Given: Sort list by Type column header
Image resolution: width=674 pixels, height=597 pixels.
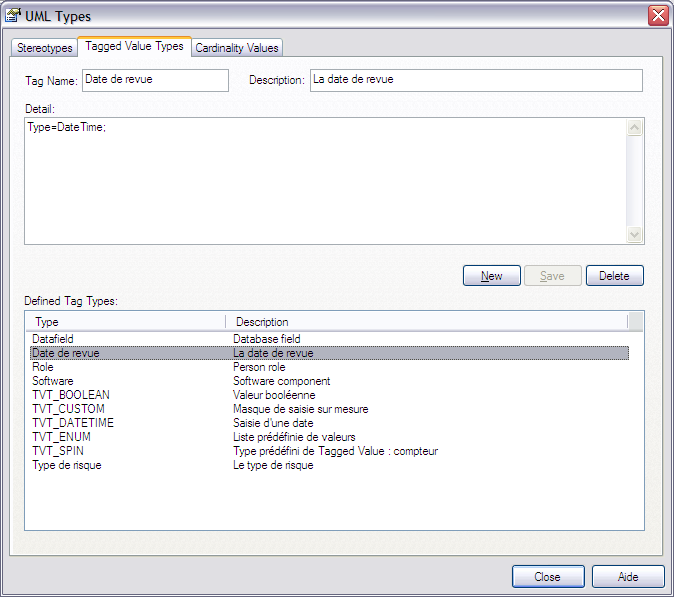Looking at the screenshot, I should coord(125,322).
